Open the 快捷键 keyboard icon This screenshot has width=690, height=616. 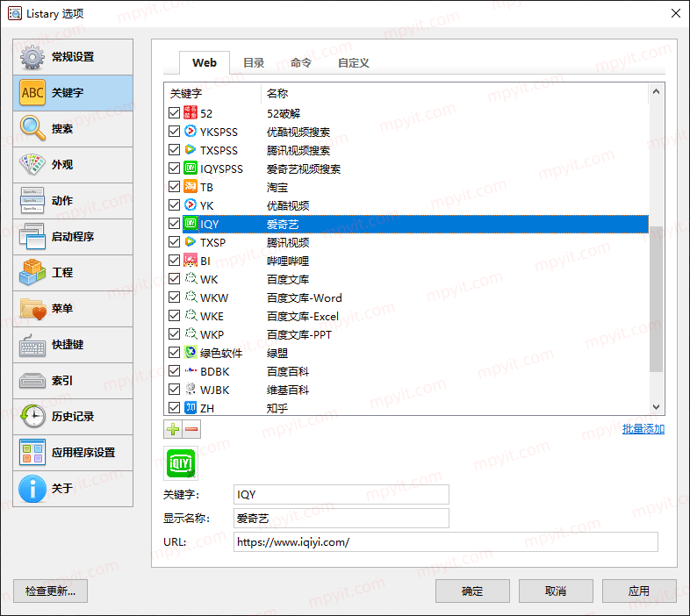(32, 345)
